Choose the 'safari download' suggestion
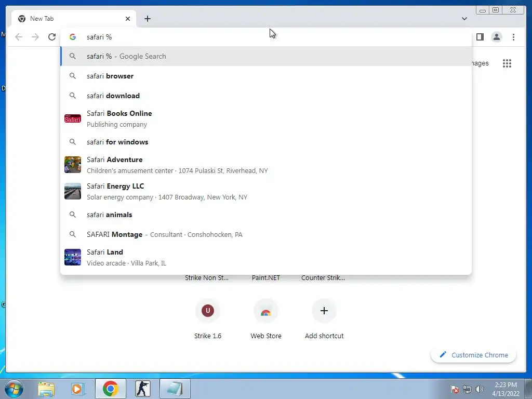532x399 pixels. click(266, 96)
